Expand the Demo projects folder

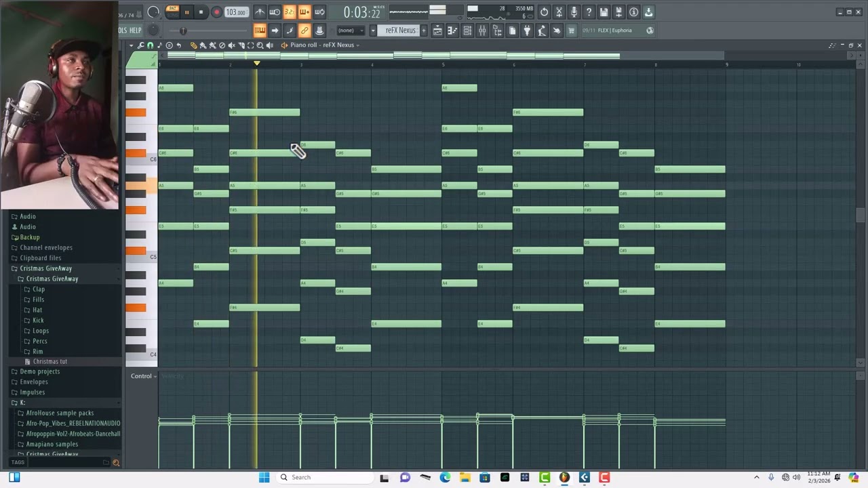coord(39,372)
